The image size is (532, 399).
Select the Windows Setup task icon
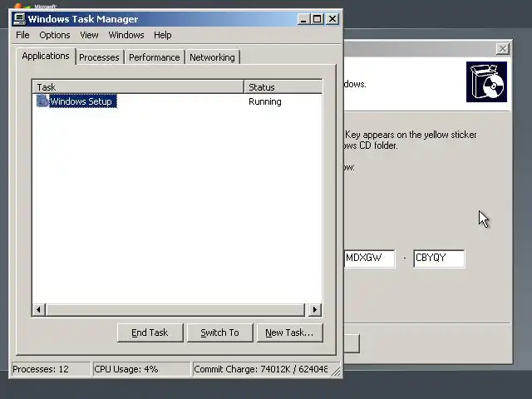(x=42, y=101)
